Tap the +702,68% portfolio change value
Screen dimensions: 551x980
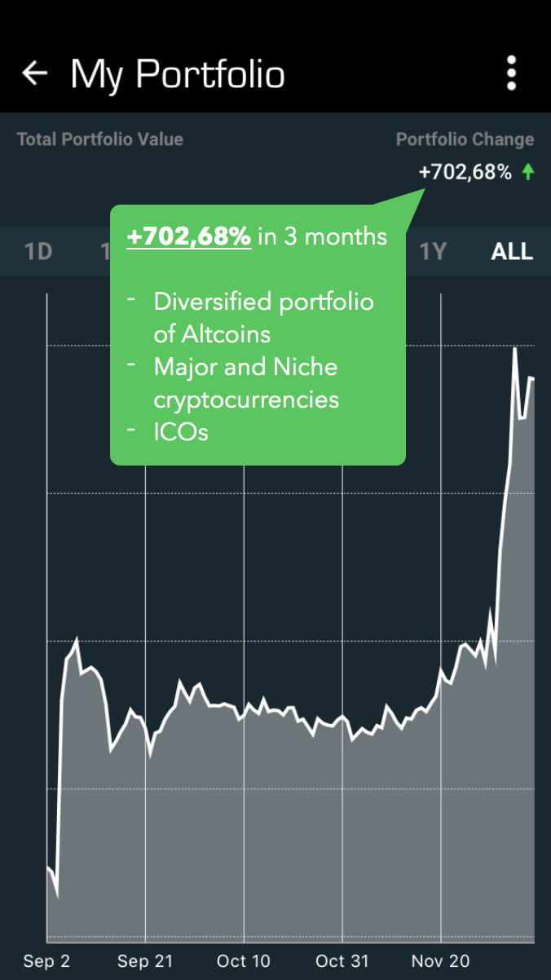click(465, 172)
